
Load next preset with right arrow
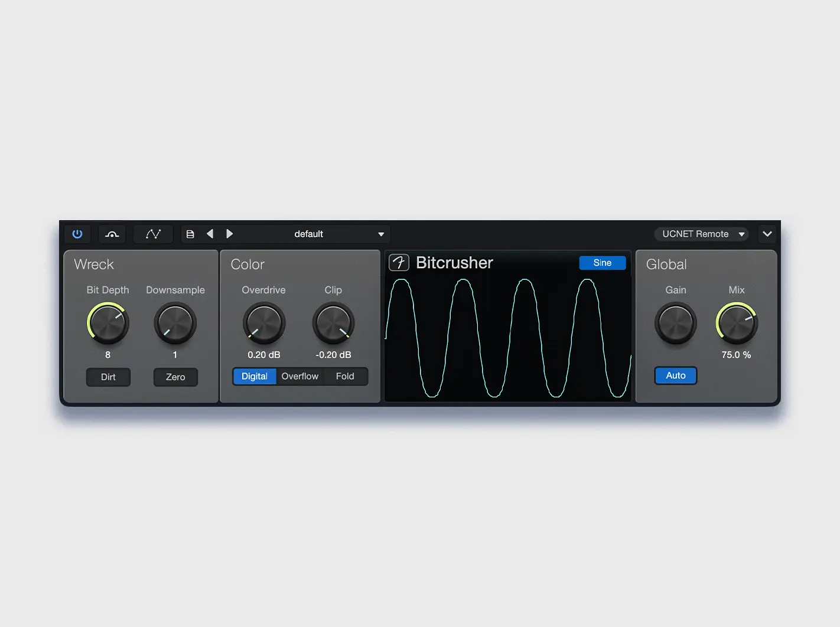point(230,234)
